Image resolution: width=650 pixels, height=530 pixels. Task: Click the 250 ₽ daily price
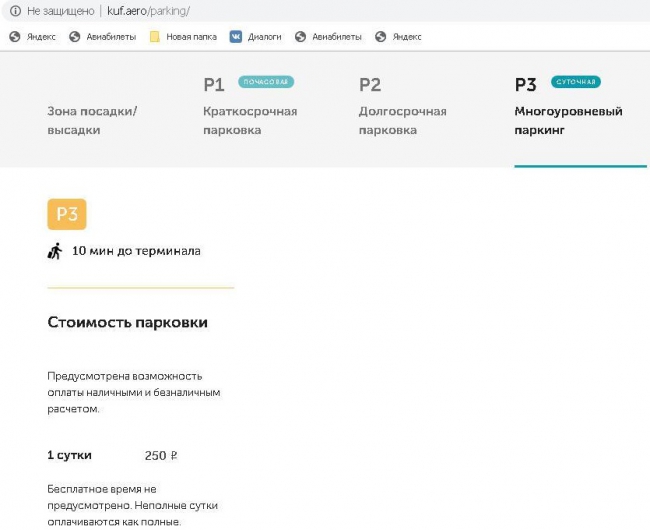coord(161,455)
